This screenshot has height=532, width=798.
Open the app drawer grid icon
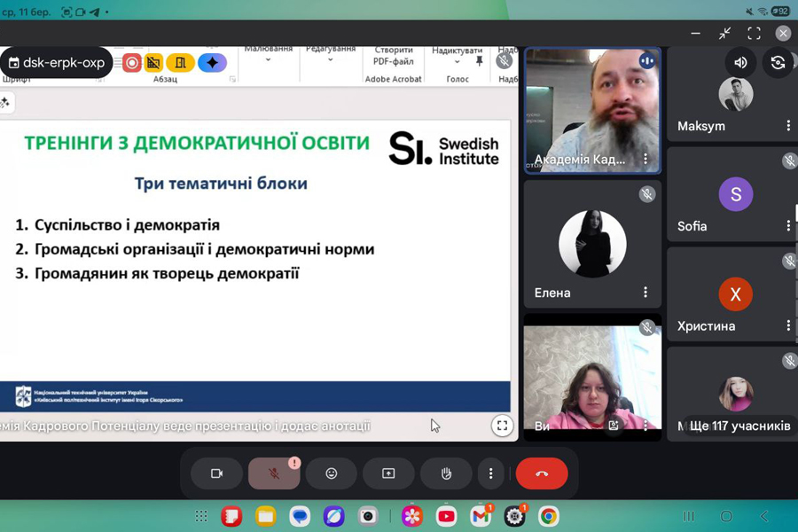coord(201,516)
